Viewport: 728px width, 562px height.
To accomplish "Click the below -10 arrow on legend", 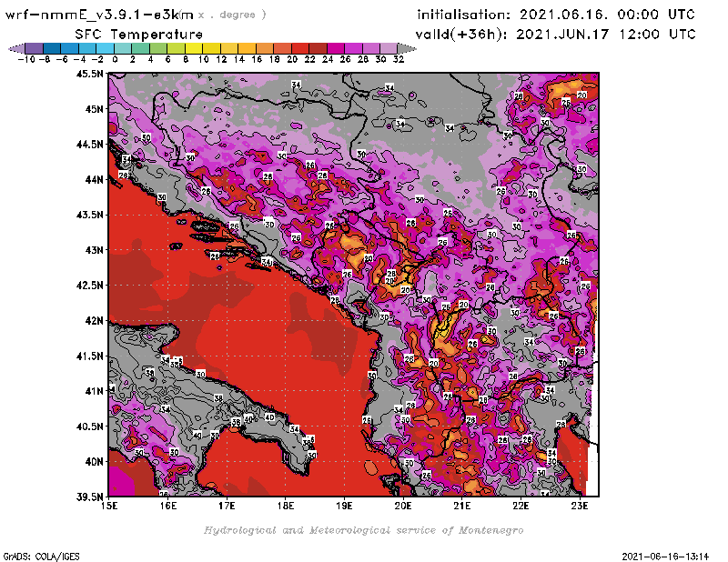I will tap(17, 48).
